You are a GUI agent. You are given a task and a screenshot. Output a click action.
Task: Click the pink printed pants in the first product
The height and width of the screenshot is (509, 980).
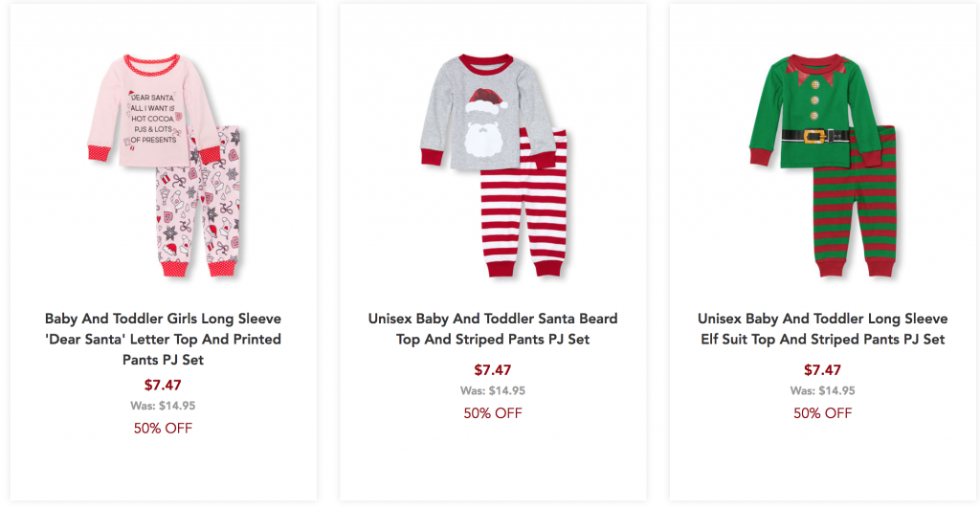(x=197, y=212)
